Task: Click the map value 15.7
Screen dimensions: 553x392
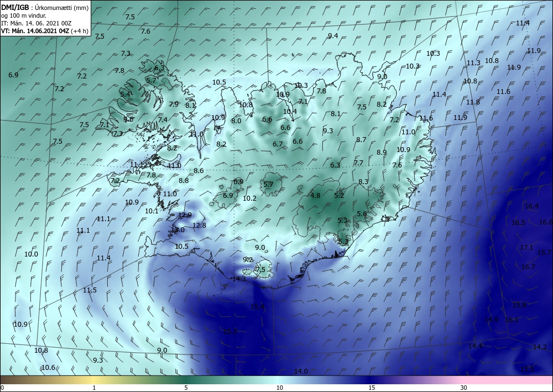Action: click(x=544, y=253)
